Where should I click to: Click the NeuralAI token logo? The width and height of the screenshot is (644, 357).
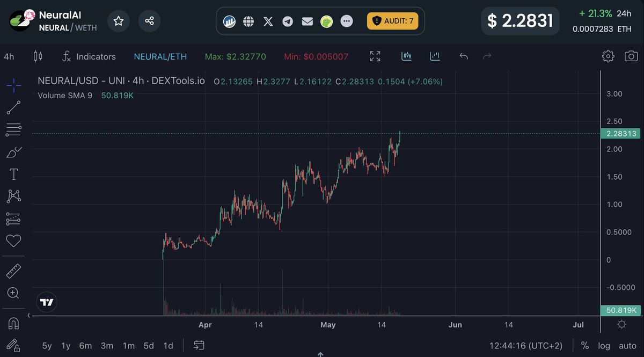pos(22,21)
